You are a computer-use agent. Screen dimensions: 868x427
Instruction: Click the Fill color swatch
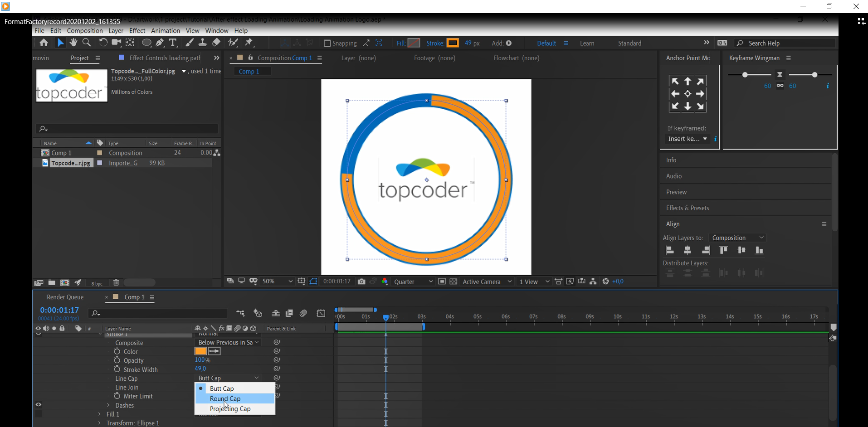pyautogui.click(x=414, y=43)
